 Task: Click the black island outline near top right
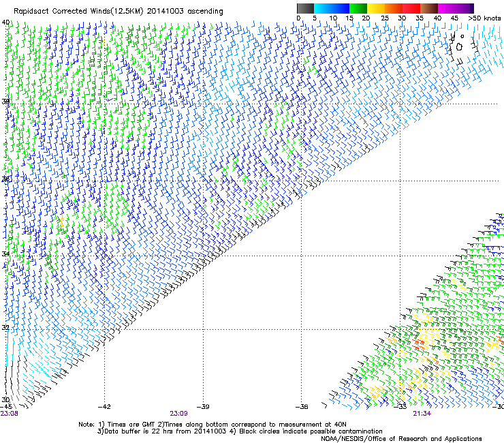[x=459, y=47]
